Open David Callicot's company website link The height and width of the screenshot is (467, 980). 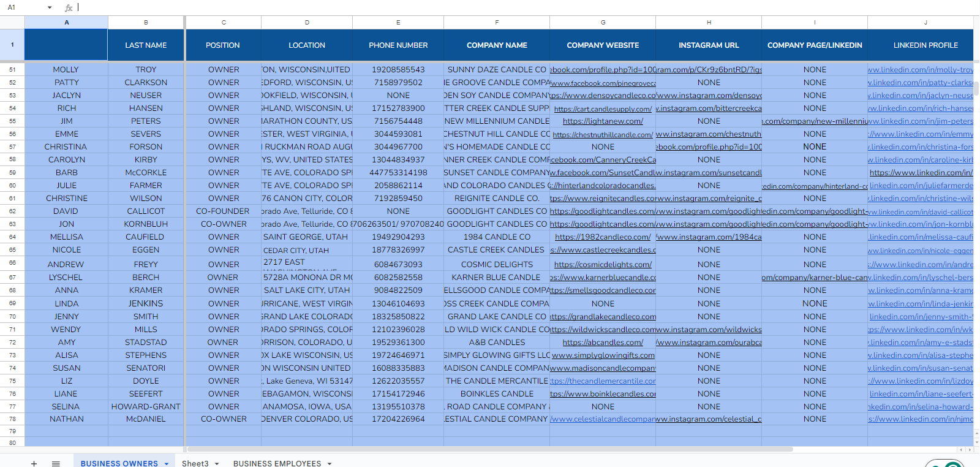tap(603, 211)
